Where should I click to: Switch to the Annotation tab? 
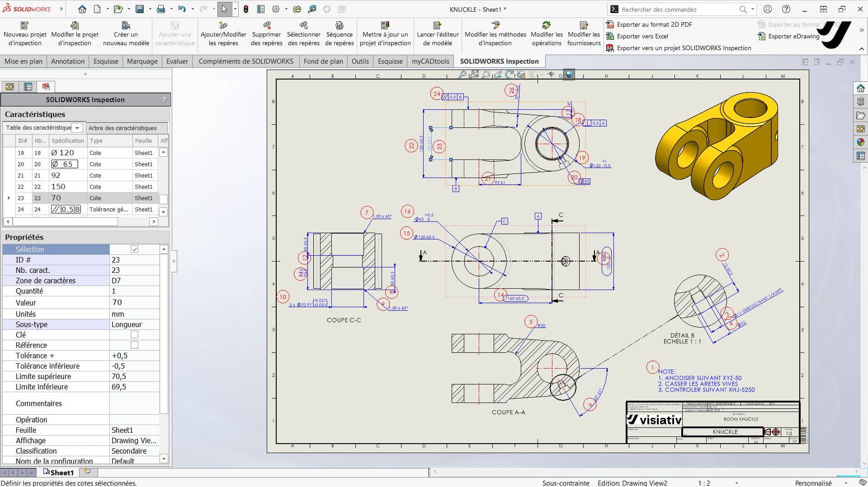(x=68, y=61)
